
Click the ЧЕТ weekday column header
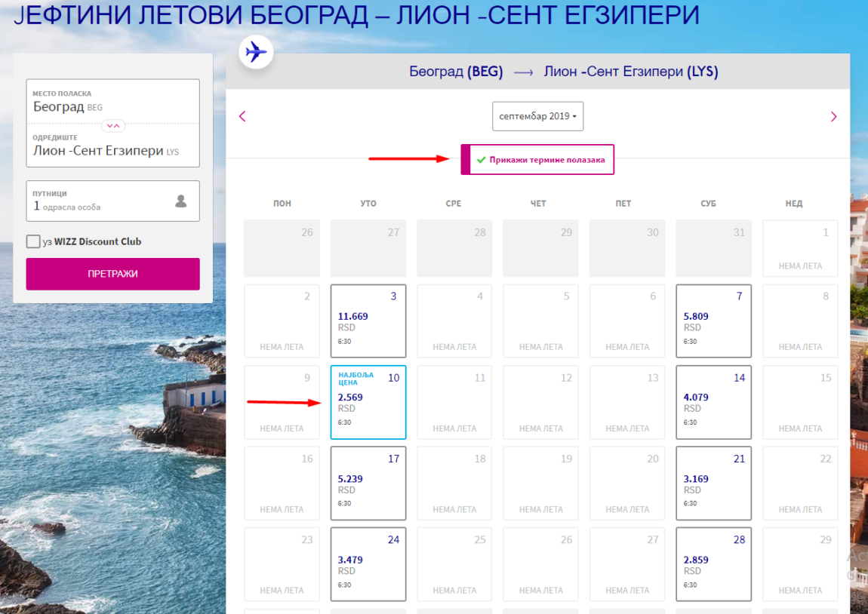(538, 204)
